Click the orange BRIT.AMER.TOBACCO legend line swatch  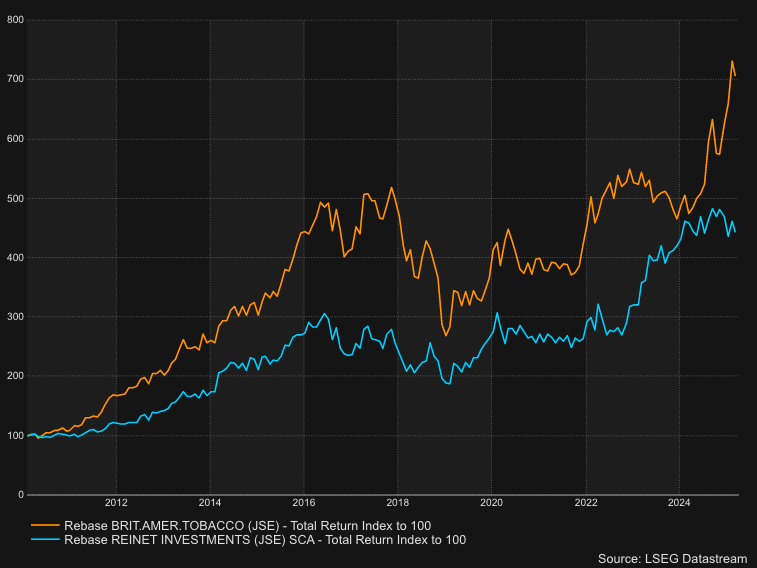click(x=45, y=525)
